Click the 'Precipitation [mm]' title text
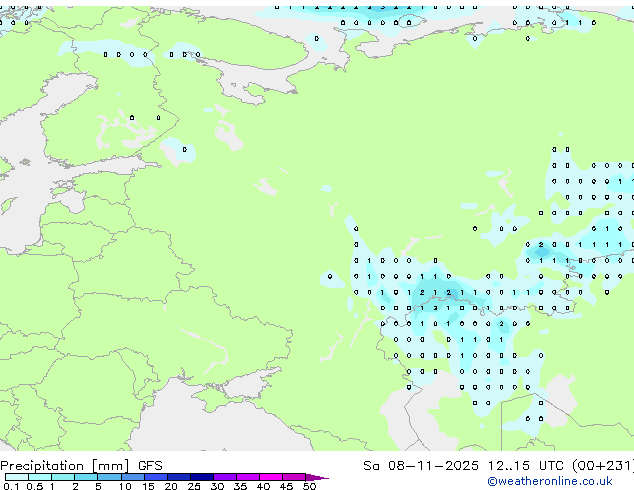 (65, 466)
